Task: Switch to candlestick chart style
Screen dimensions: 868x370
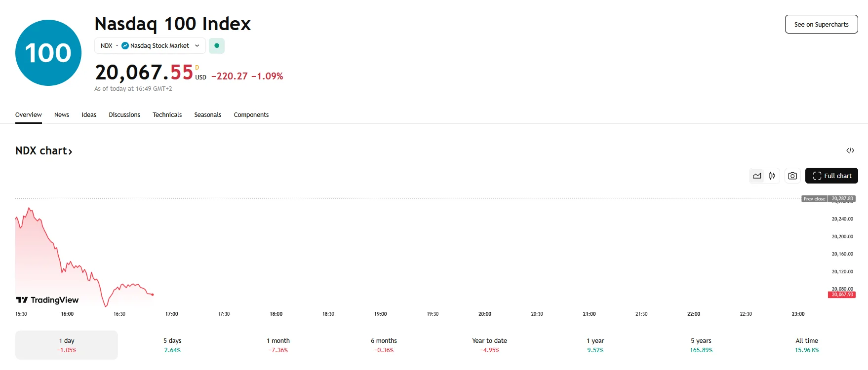Action: [x=772, y=176]
